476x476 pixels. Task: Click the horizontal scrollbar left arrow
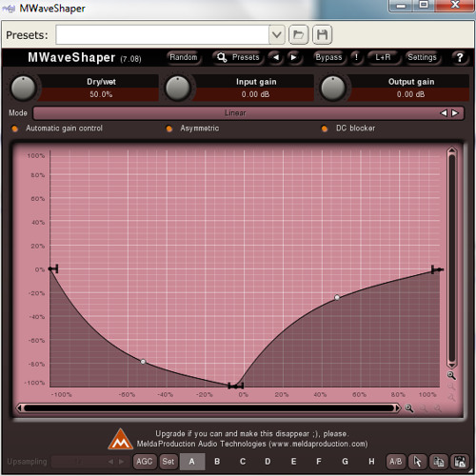(x=19, y=408)
